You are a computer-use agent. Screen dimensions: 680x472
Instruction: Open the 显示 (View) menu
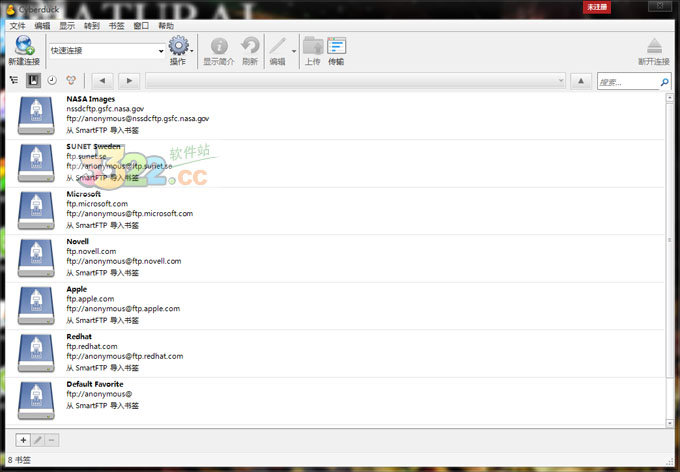(67, 26)
